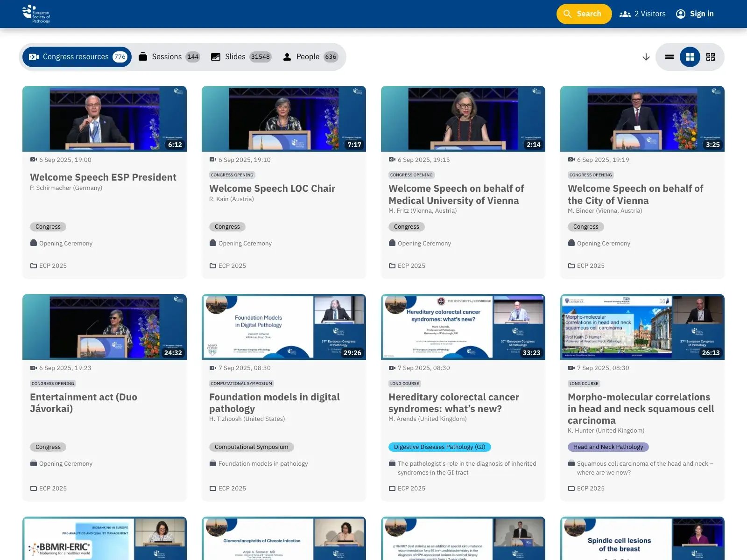
Task: Open the Hereditary colorectal cancer syndromes title
Action: click(x=454, y=403)
